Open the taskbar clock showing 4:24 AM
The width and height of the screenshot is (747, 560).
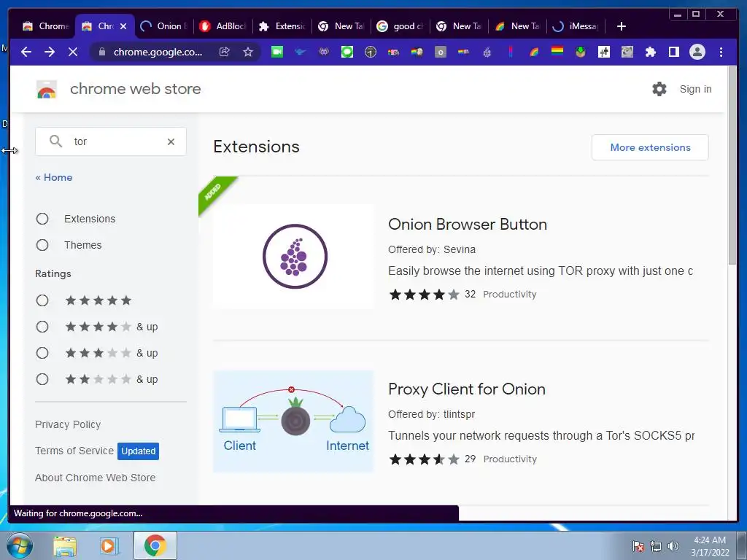coord(710,546)
